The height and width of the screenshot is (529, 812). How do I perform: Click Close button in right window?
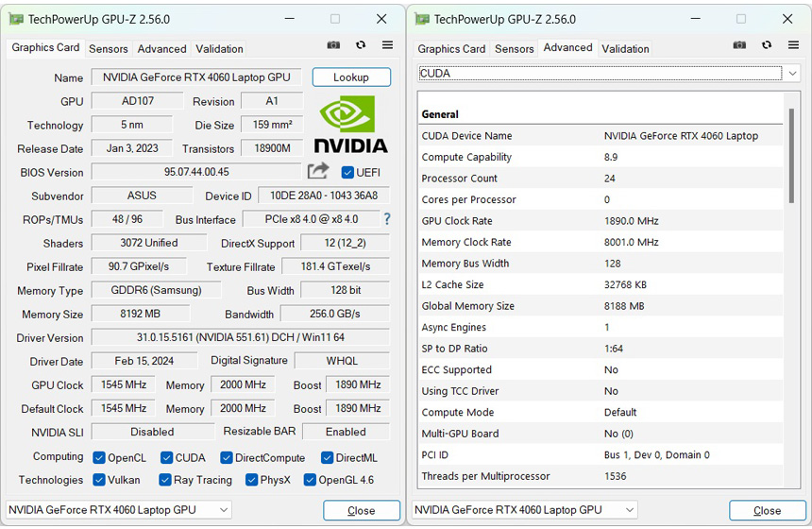coord(767,510)
